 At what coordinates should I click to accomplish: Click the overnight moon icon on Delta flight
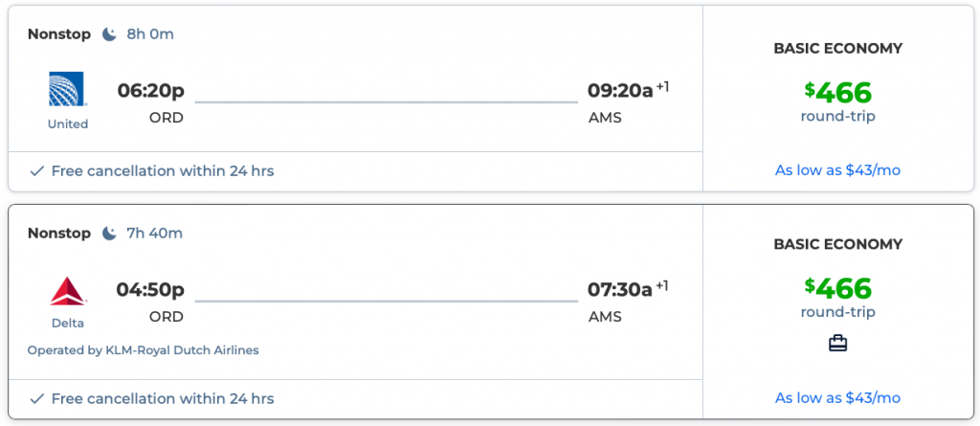tap(110, 234)
